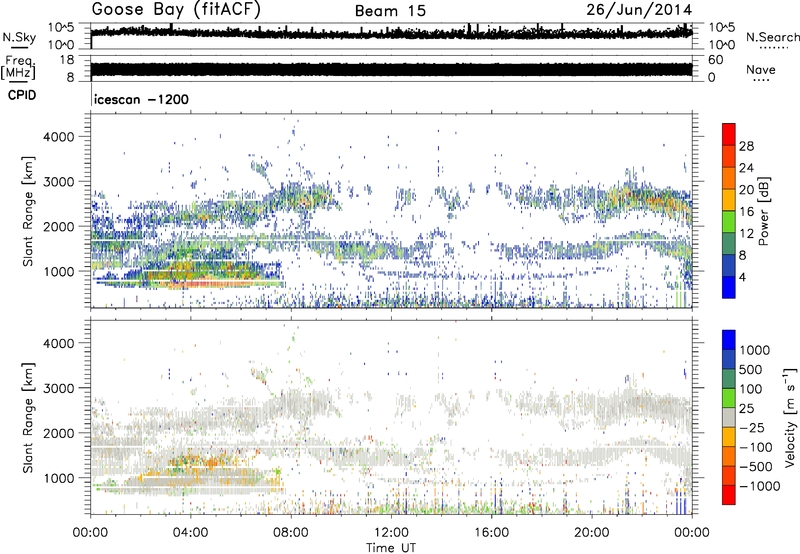
Task: Select the 28 dB label on the power colorbar
Action: (746, 146)
